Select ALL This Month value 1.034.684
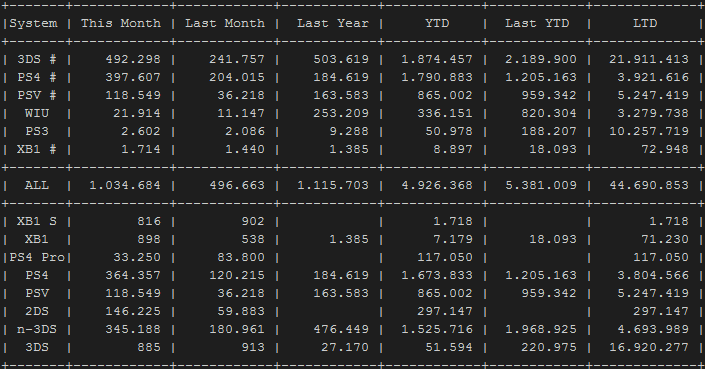The height and width of the screenshot is (369, 705). coord(125,185)
